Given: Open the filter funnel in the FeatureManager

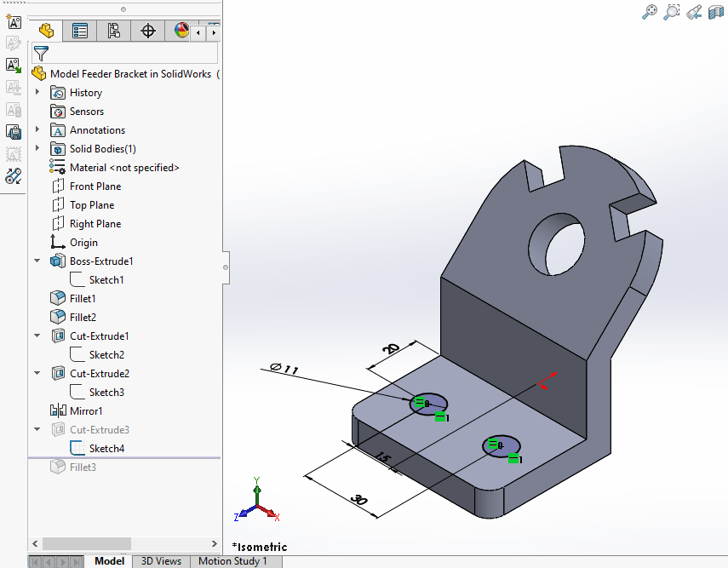Looking at the screenshot, I should tap(40, 53).
